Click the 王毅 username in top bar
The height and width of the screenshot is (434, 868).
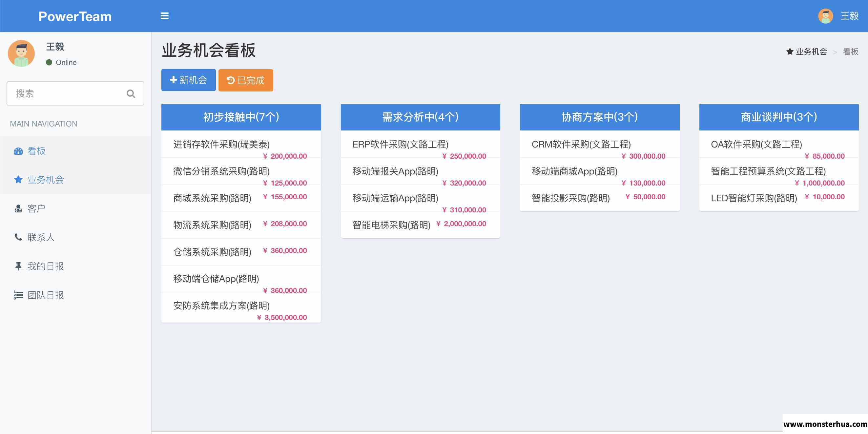pos(849,16)
